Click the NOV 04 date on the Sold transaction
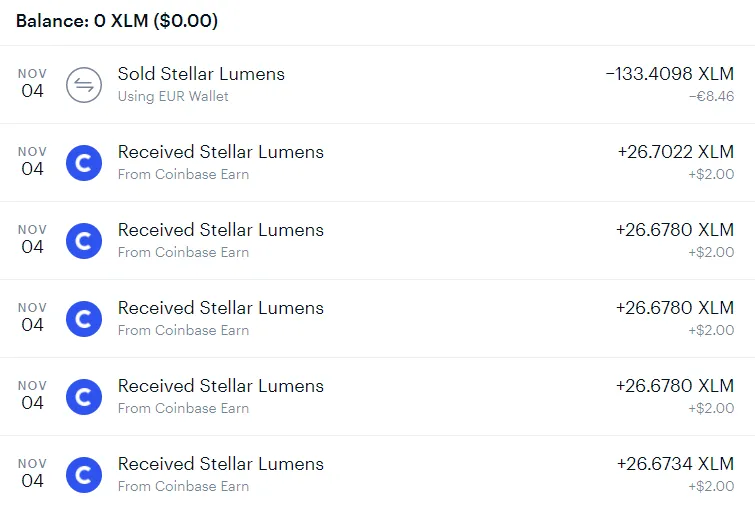 coord(32,83)
